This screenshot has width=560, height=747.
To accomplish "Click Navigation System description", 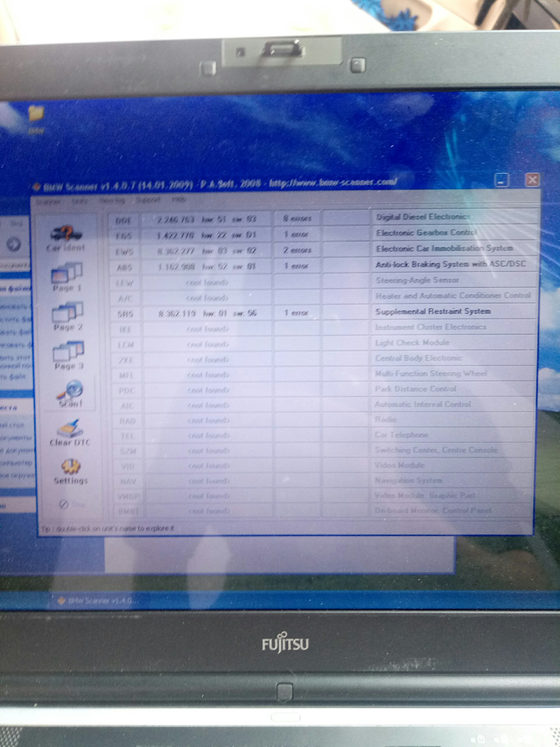I will click(408, 480).
